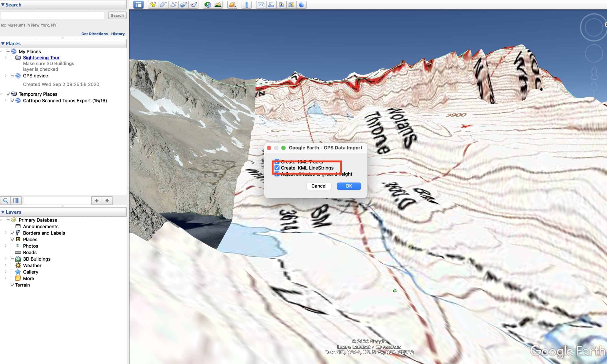The image size is (607, 364).
Task: Click the compass ring navigation control
Action: (x=593, y=28)
